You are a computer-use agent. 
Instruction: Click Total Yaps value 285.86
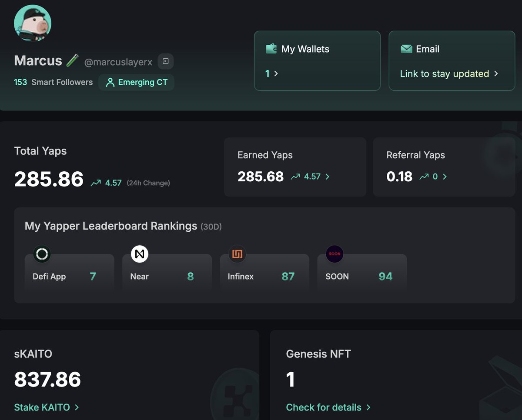coord(49,179)
